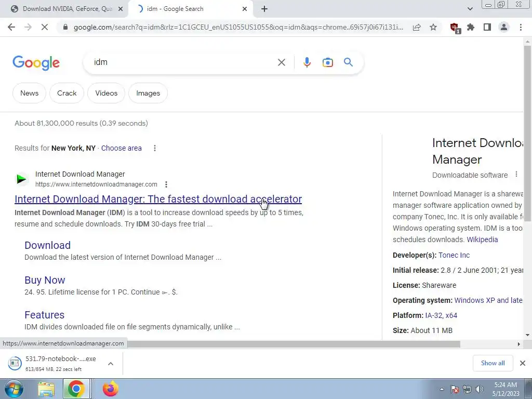Screen dimensions: 532x399
Task: Open the Wikipedia link
Action: click(482, 240)
